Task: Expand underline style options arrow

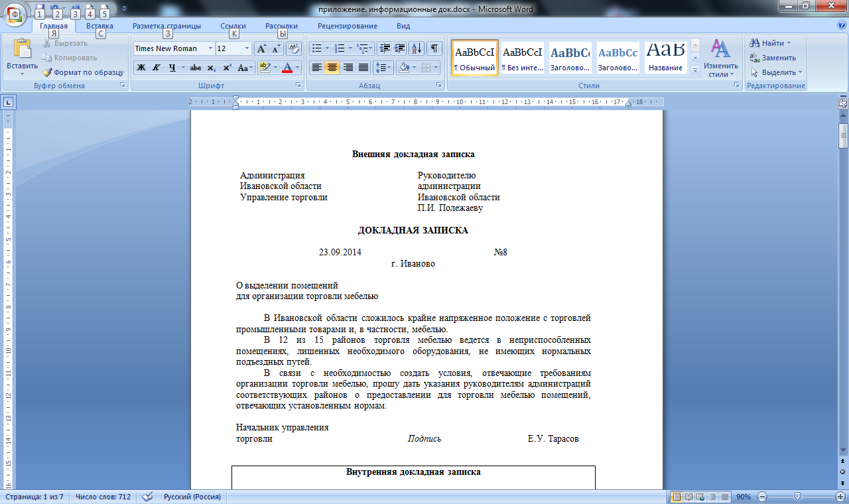Action: 183,68
